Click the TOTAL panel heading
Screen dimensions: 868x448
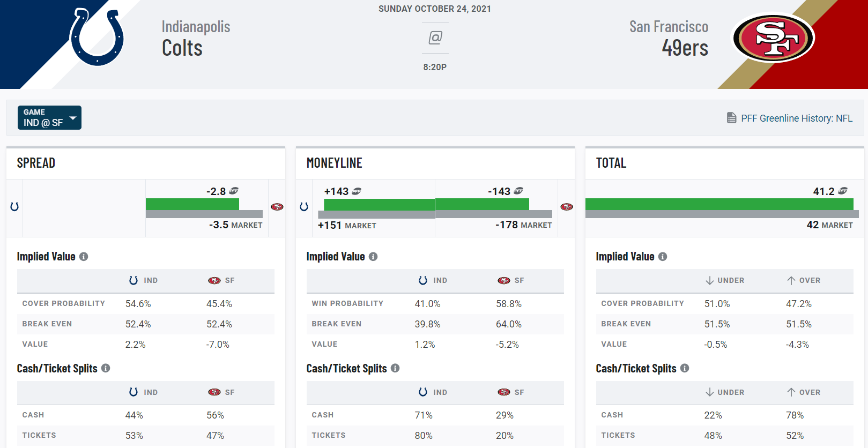[x=611, y=163]
